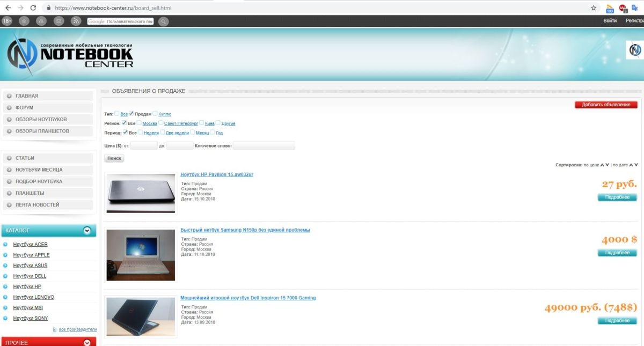Expand the ПРОЧЕЕ section arrow

(x=87, y=342)
